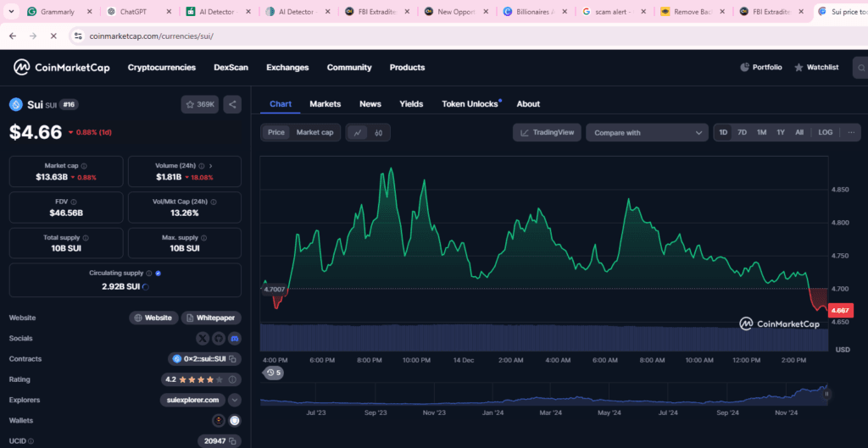Show info tooltip for FDV
Image resolution: width=868 pixels, height=448 pixels.
tap(74, 202)
